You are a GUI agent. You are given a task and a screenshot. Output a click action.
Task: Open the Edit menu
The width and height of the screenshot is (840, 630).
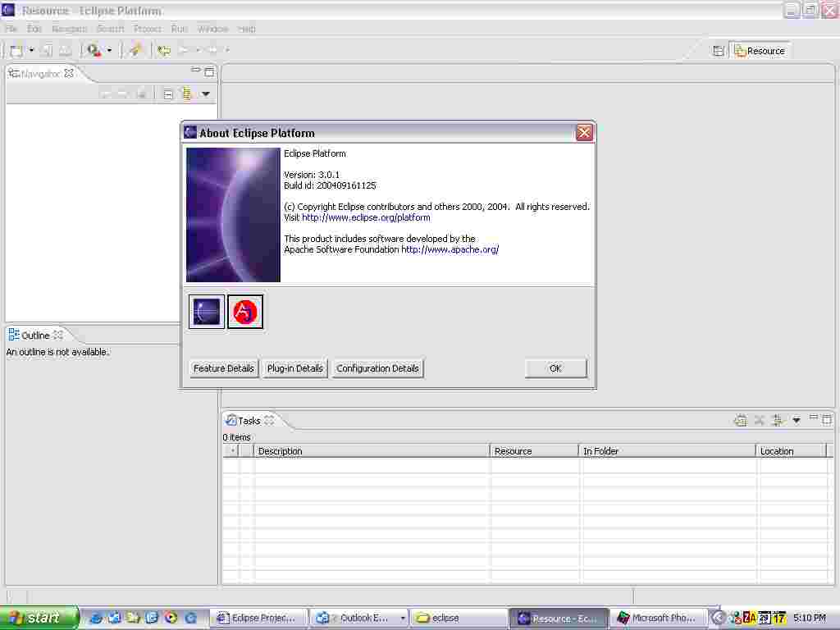click(x=34, y=29)
